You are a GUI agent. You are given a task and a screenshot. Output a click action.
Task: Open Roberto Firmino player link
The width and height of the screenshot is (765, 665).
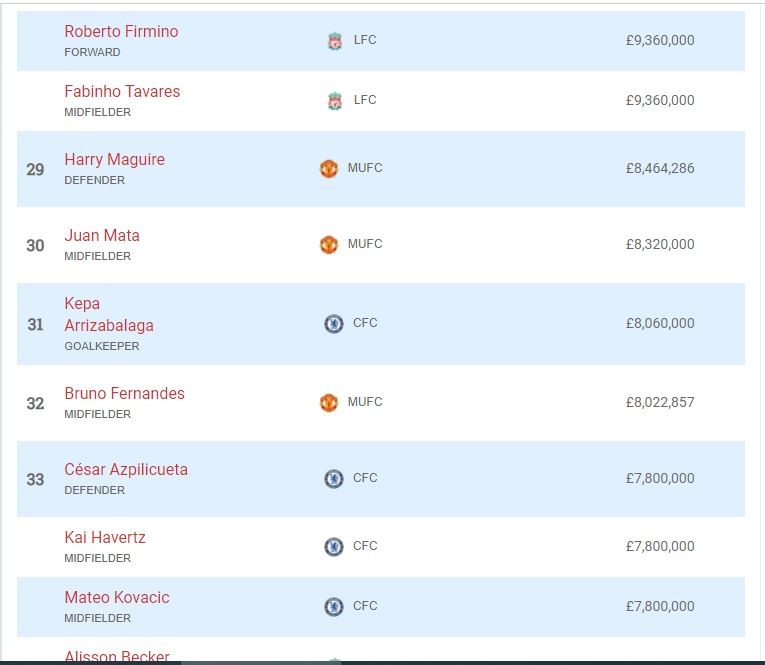pos(121,32)
